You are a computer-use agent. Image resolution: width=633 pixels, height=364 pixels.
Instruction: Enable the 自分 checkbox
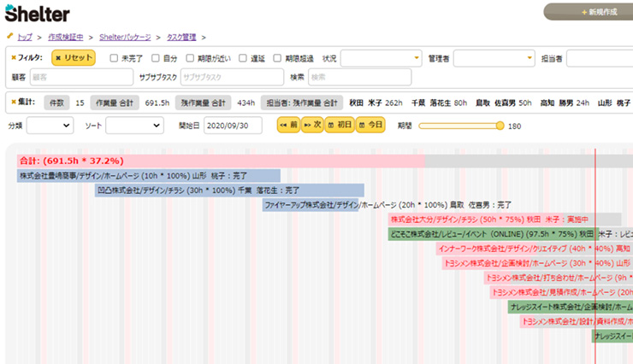click(156, 58)
